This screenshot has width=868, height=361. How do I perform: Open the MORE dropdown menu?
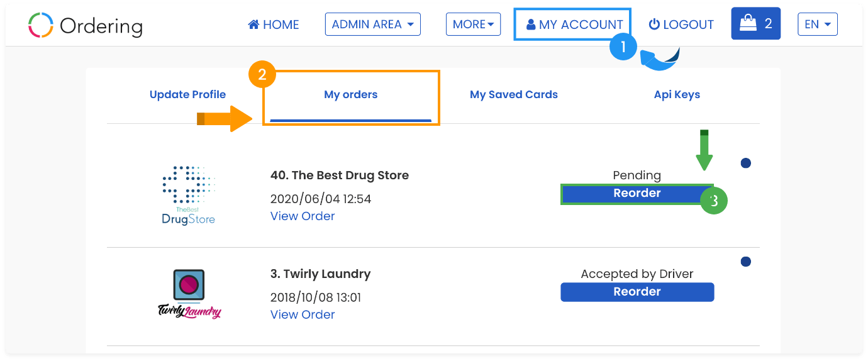473,24
